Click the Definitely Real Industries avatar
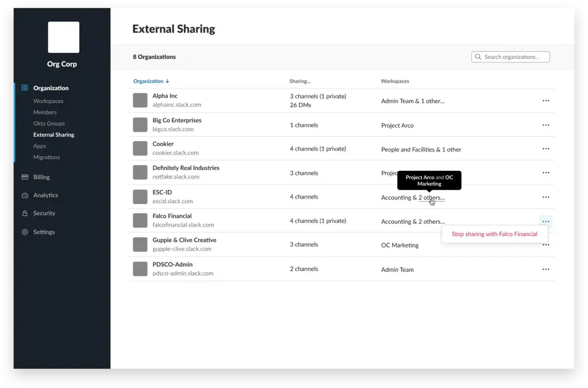Image resolution: width=588 pixels, height=388 pixels. (140, 172)
